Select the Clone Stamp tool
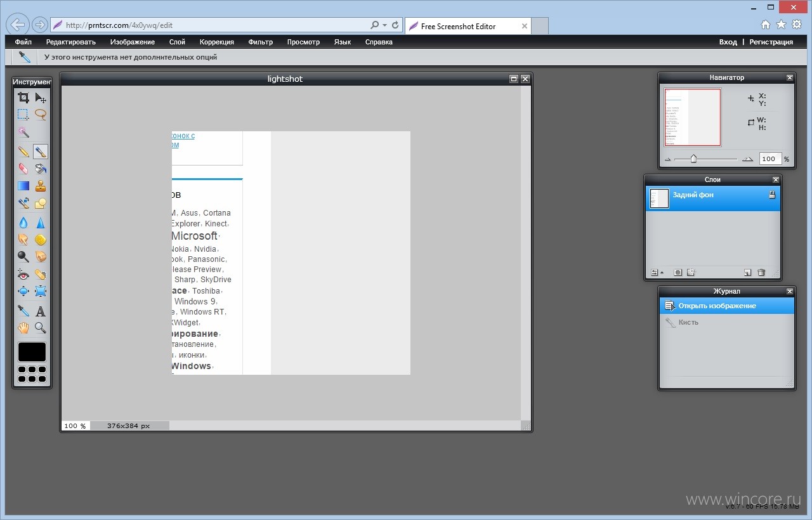 [41, 186]
